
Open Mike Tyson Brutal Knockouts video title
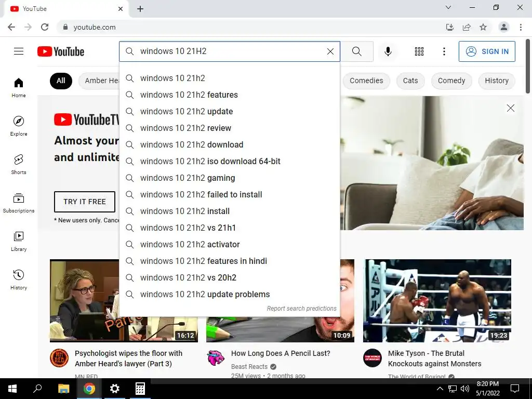[435, 358]
